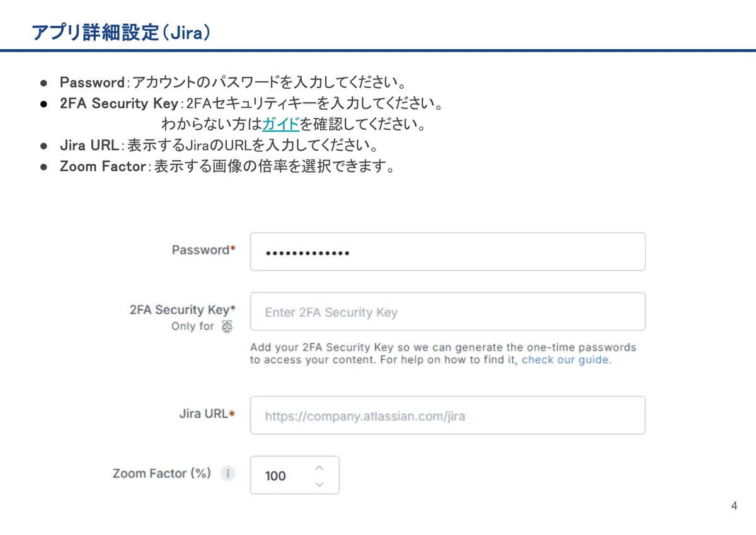Image resolution: width=756 pixels, height=535 pixels.
Task: Click the 2FA Security Key* field label
Action: (x=183, y=309)
